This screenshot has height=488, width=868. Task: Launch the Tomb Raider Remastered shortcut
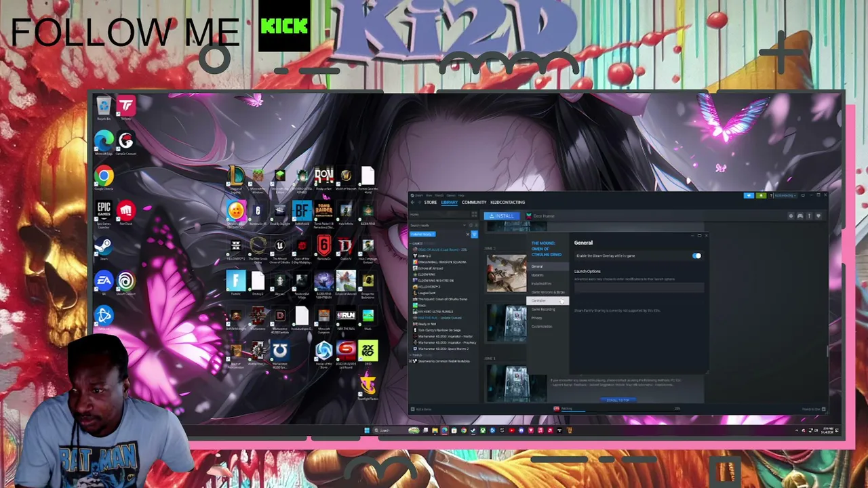coord(323,213)
